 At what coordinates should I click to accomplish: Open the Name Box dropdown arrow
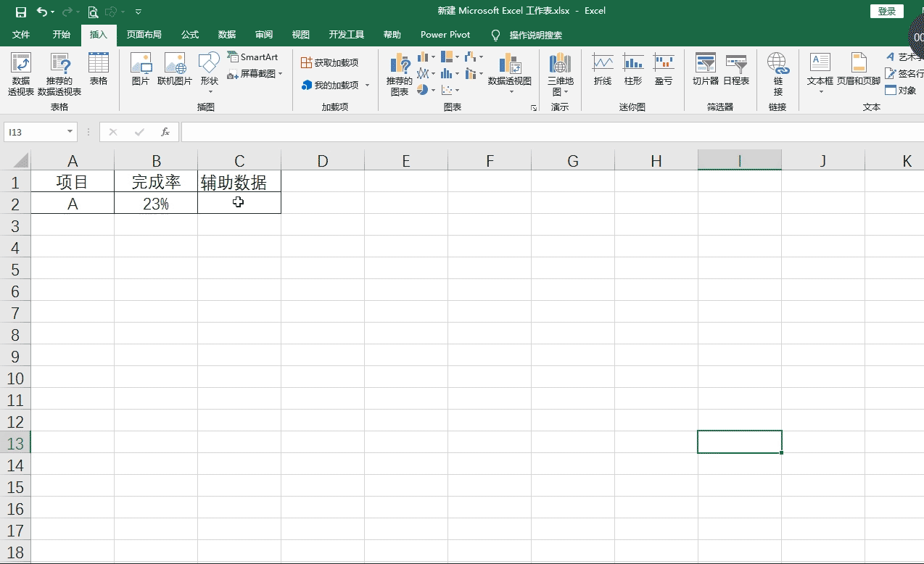click(x=70, y=132)
